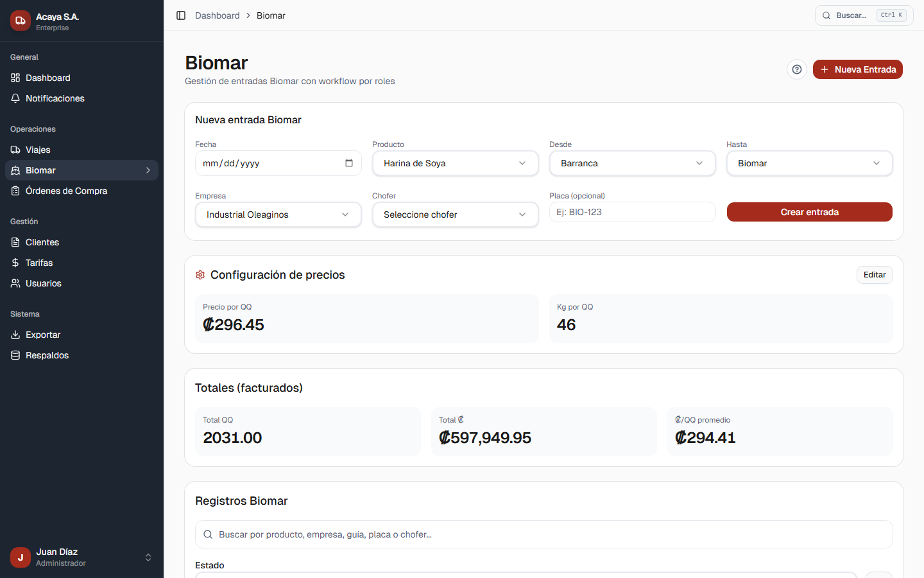The image size is (924, 578).
Task: Click the Clientes document icon
Action: click(x=15, y=242)
